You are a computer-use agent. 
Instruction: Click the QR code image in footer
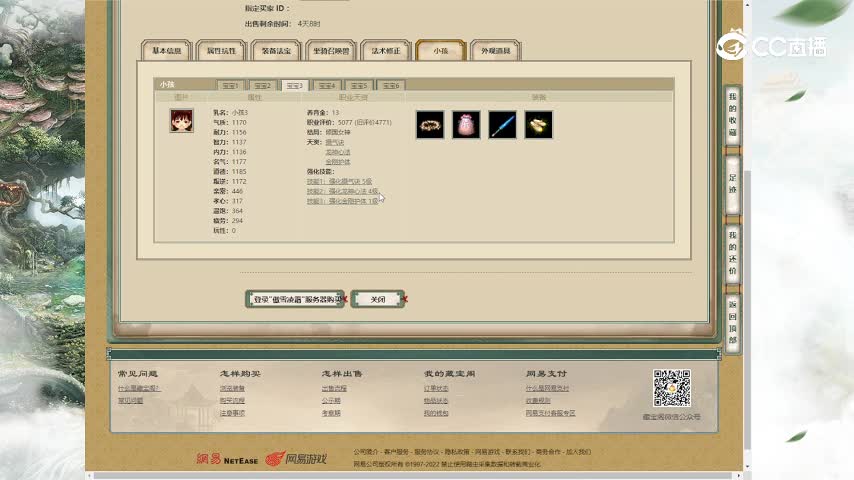(x=672, y=388)
